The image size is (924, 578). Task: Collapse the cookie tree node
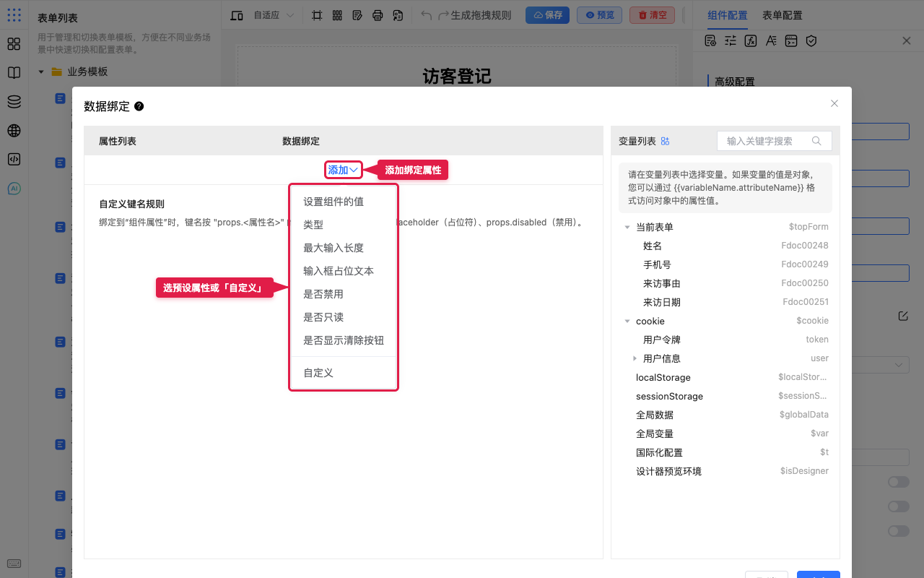pos(627,322)
